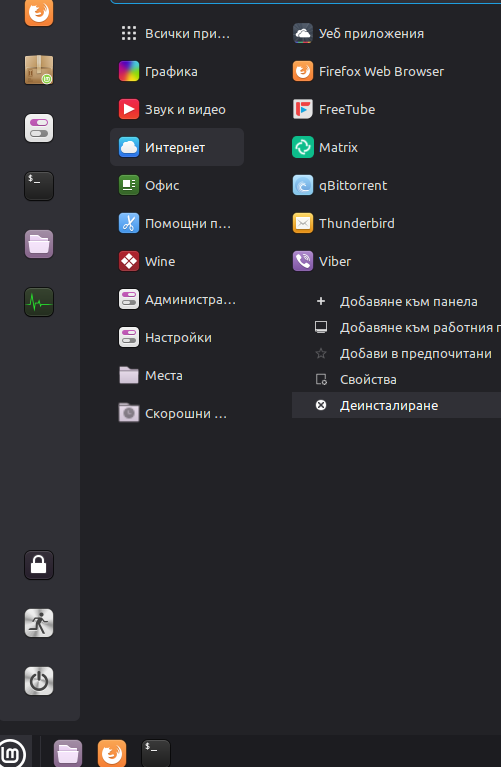The image size is (501, 767).
Task: Open the Скорошни файлове category
Action: click(177, 413)
